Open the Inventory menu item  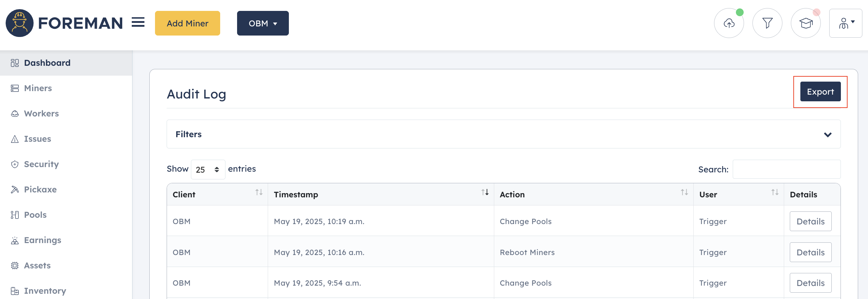pos(66,291)
